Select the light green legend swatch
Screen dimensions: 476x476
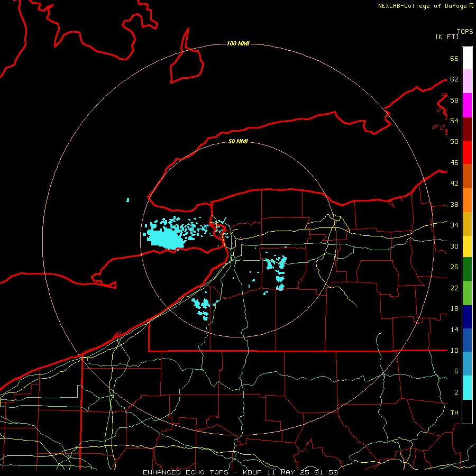point(467,293)
